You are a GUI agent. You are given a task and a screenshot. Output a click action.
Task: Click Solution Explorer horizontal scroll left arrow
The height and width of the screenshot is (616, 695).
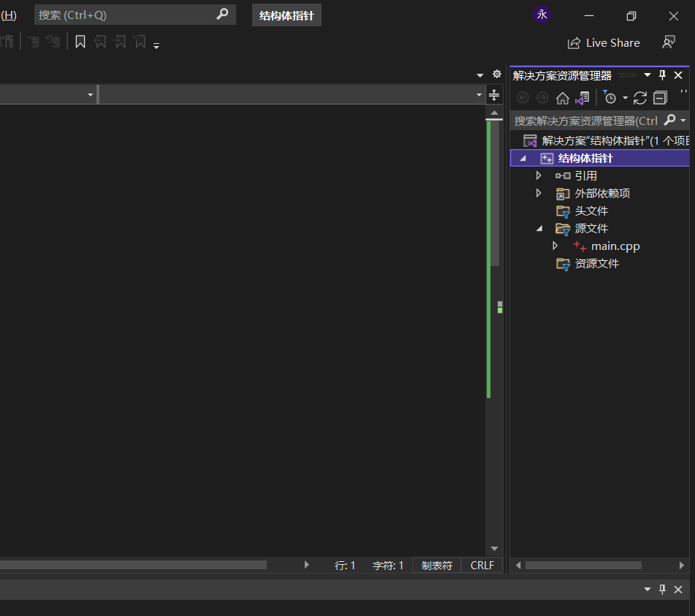point(517,565)
